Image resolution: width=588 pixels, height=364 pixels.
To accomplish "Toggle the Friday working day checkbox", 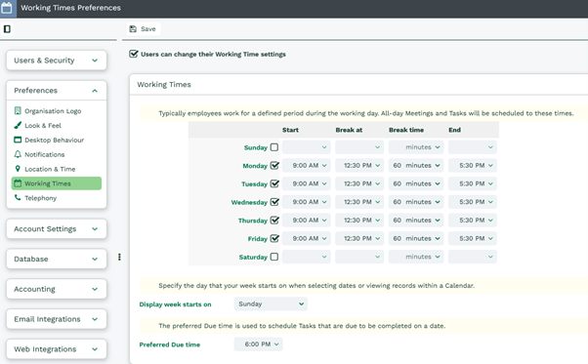I will [274, 238].
